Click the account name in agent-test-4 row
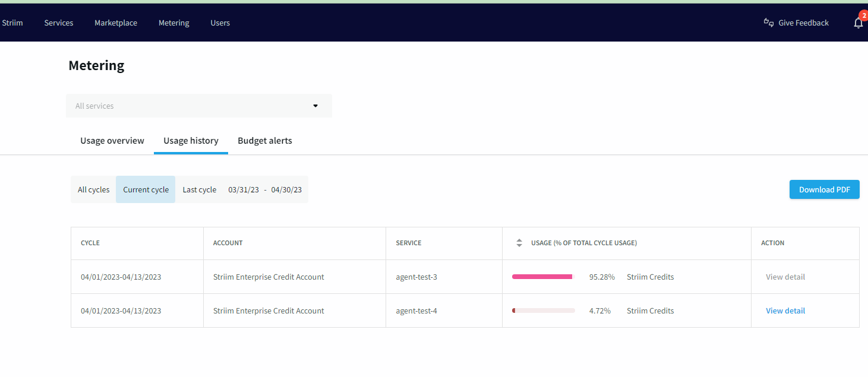This screenshot has height=377, width=868. tap(269, 311)
